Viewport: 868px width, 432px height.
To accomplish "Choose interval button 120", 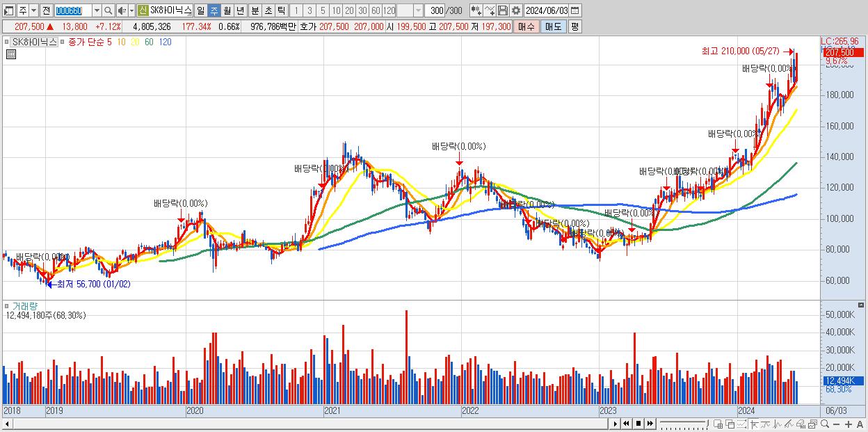I will click(389, 10).
